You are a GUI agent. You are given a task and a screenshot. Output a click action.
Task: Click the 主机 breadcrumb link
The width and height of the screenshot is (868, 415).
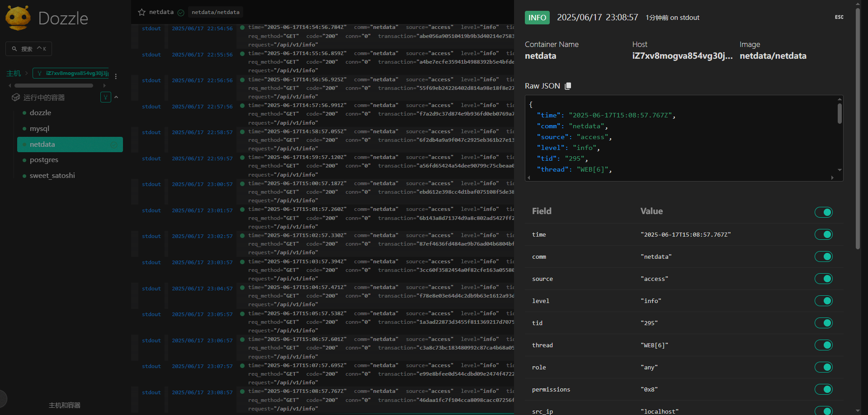click(13, 73)
